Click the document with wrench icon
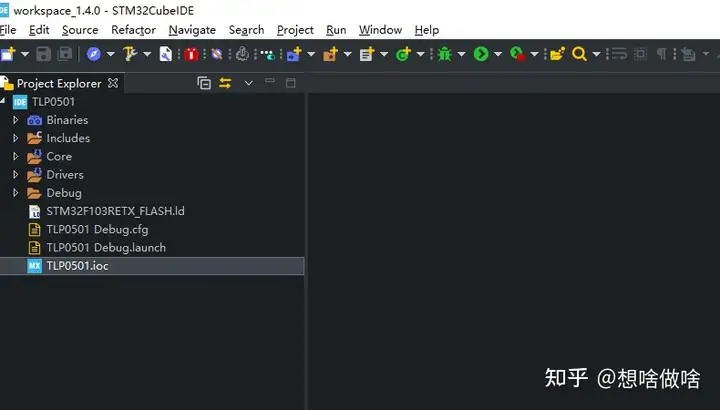Viewport: 720px width, 410px height. [165, 54]
